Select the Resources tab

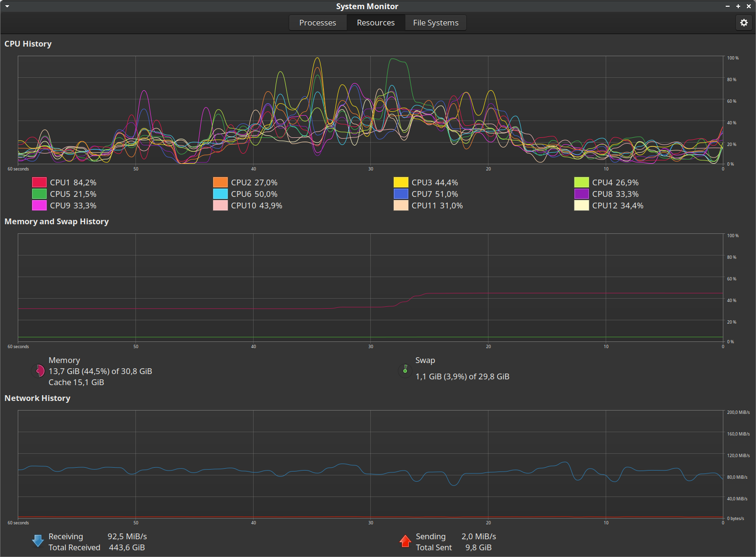pos(376,23)
